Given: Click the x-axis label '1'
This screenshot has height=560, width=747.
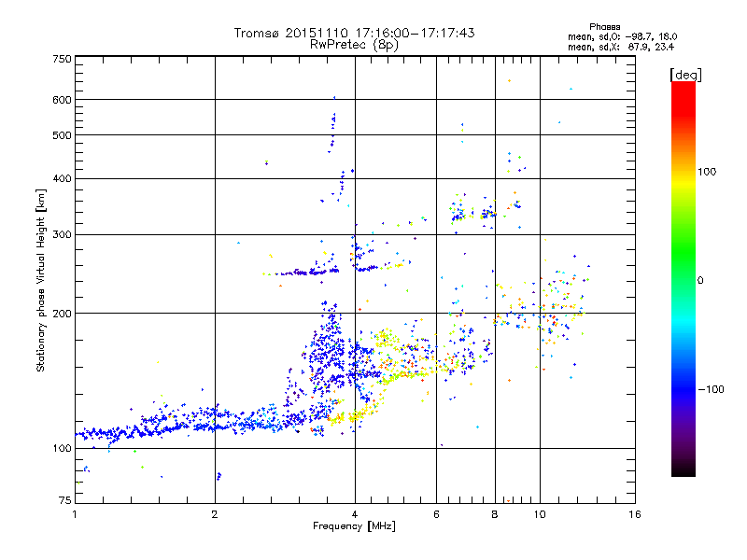Looking at the screenshot, I should coord(75,514).
